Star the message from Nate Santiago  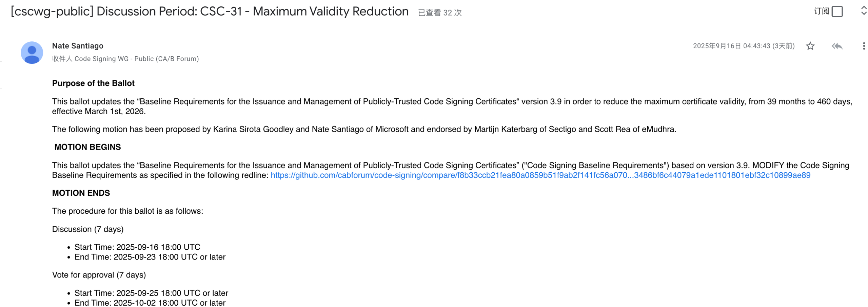tap(810, 46)
